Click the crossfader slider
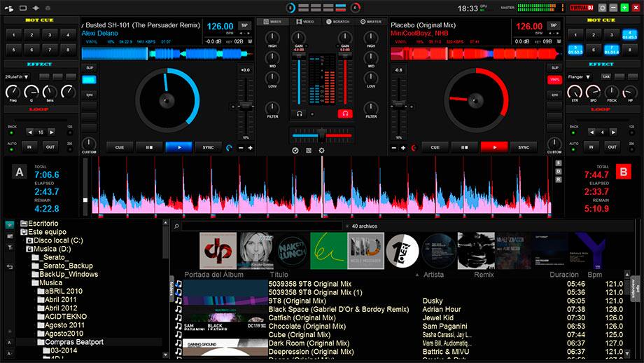 321,135
